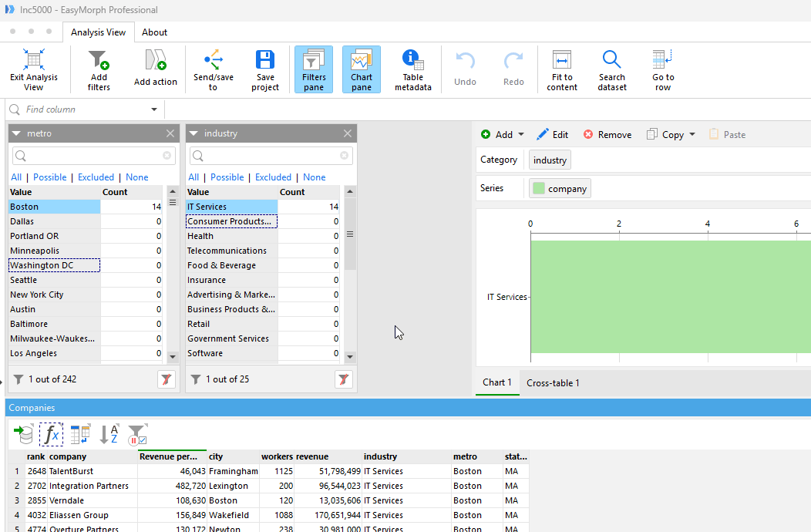Activate the Go to row tool
Viewport: 811px width, 532px height.
pos(662,68)
